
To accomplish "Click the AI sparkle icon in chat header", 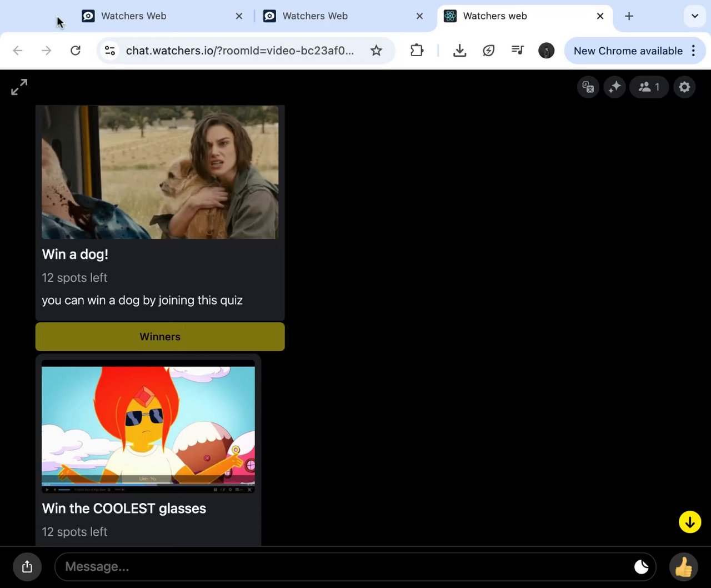I will tap(615, 87).
